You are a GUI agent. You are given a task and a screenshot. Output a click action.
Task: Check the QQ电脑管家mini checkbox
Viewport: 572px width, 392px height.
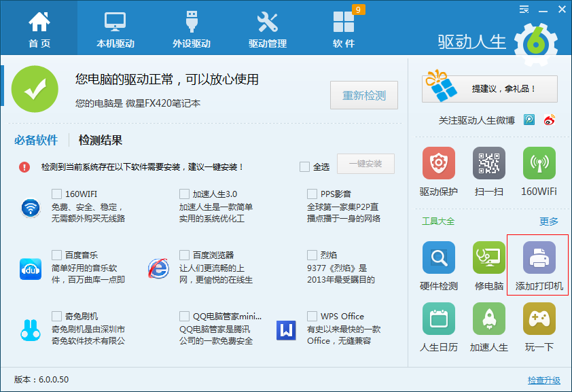pos(184,316)
